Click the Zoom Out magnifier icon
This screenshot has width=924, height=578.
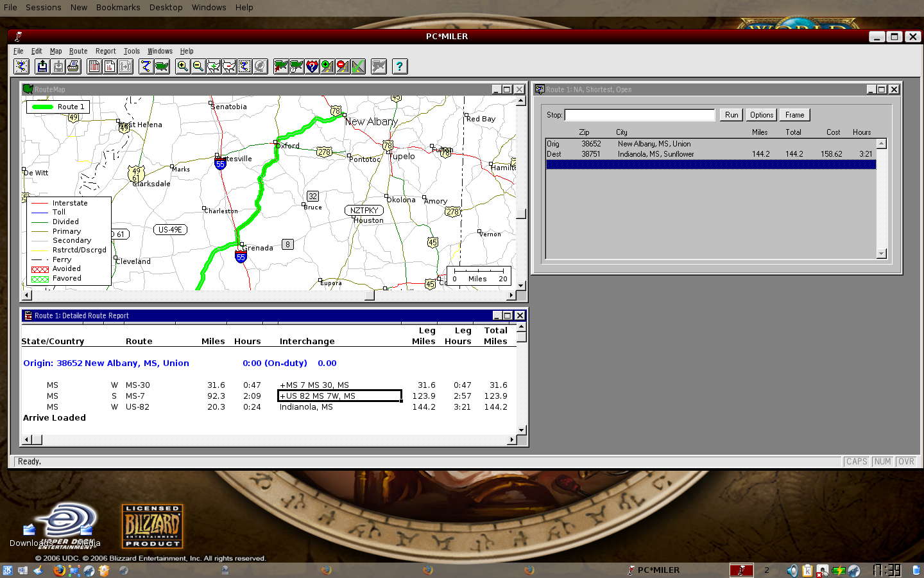click(198, 66)
